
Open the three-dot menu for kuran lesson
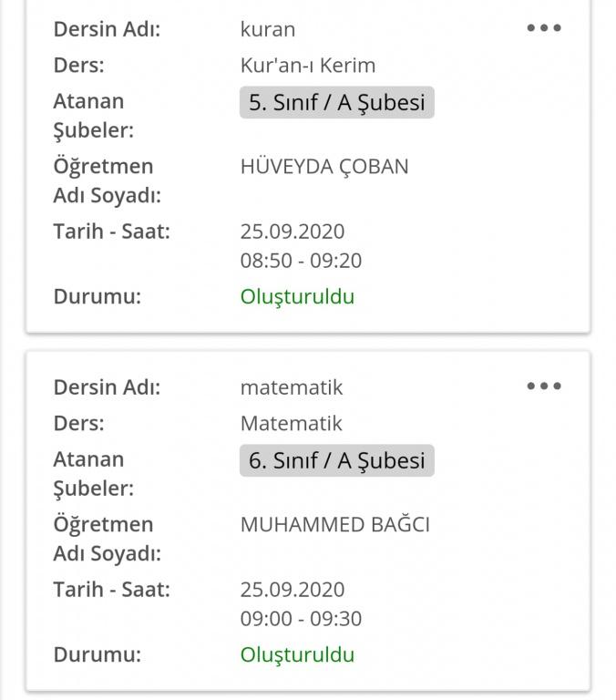pyautogui.click(x=544, y=28)
